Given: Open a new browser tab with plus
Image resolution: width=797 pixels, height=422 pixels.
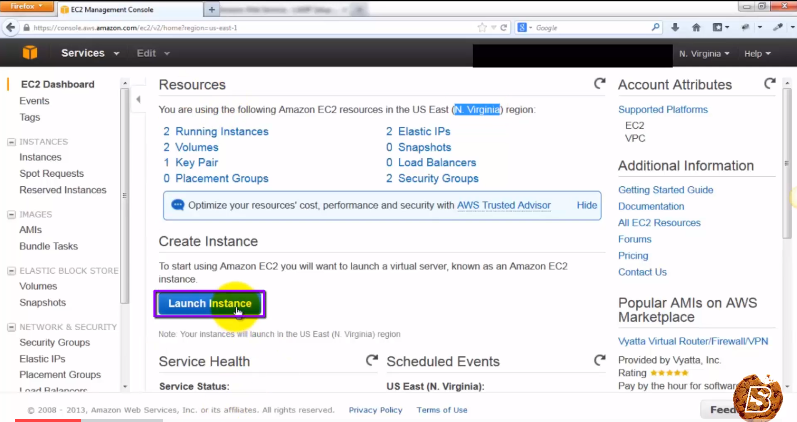Looking at the screenshot, I should pyautogui.click(x=211, y=9).
